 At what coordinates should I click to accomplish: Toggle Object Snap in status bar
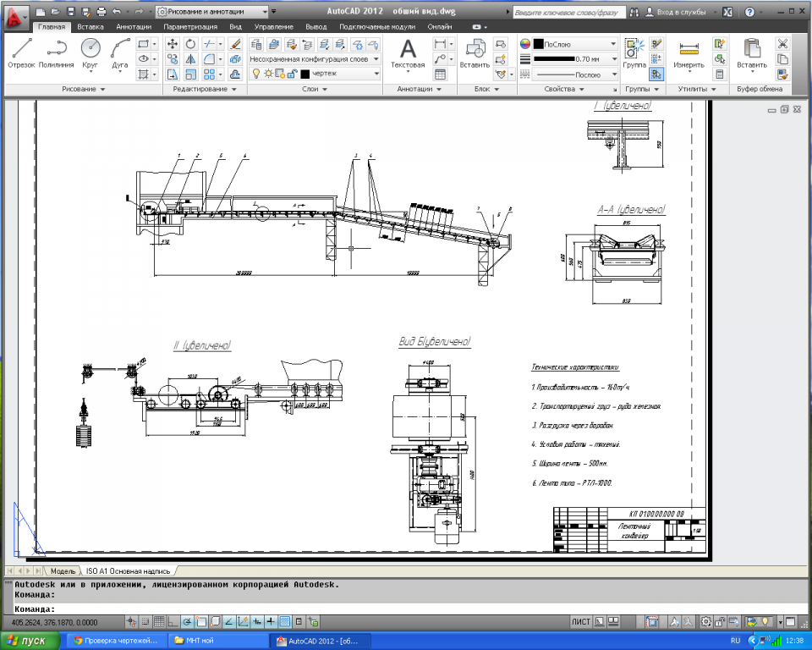[201, 621]
